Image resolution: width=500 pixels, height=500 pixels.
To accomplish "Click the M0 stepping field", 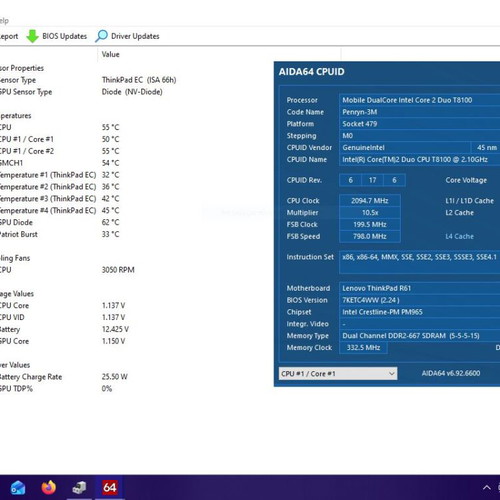I will (x=419, y=136).
